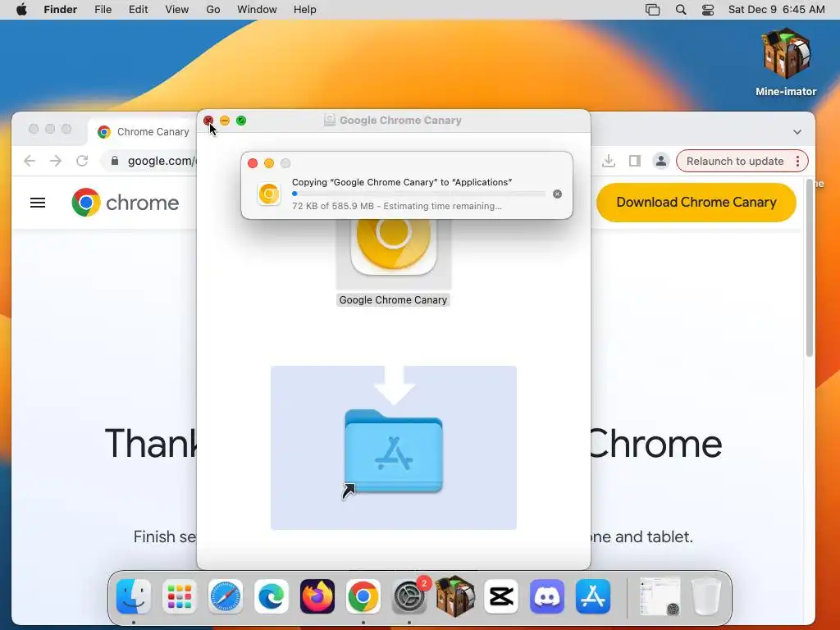
Task: Cancel the copy with the stop button
Action: 557,194
